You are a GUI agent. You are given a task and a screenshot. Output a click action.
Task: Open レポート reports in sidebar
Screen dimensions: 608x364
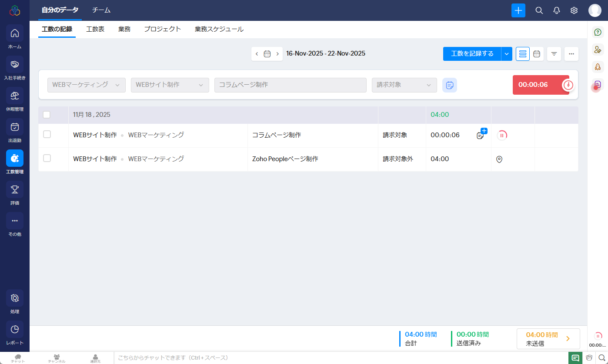point(14,330)
